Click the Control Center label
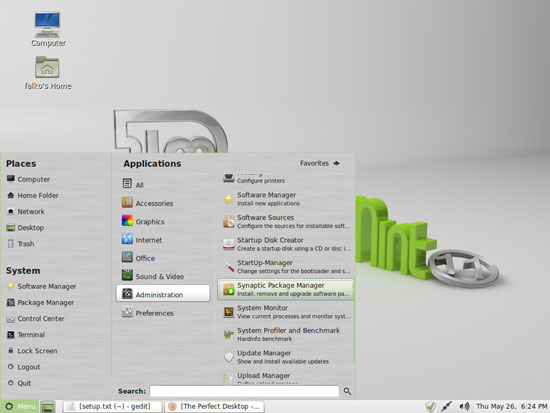This screenshot has height=413, width=550. click(x=41, y=318)
